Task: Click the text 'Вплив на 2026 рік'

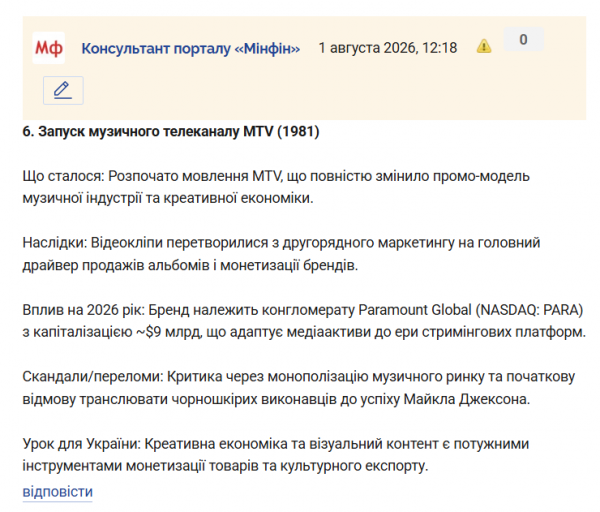Action: coord(83,310)
